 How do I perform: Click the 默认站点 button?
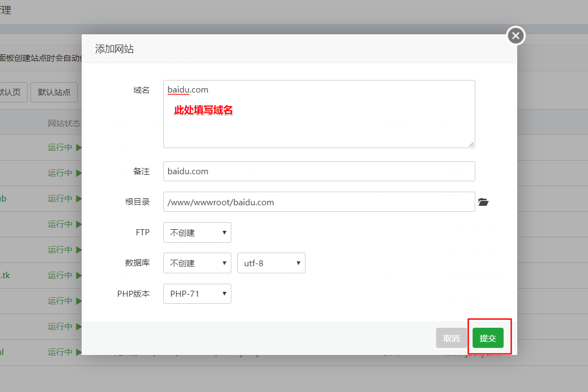point(54,92)
